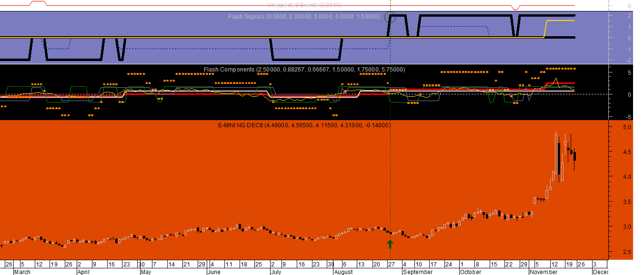Click the August month label
The height and width of the screenshot is (275, 644).
[x=343, y=272]
